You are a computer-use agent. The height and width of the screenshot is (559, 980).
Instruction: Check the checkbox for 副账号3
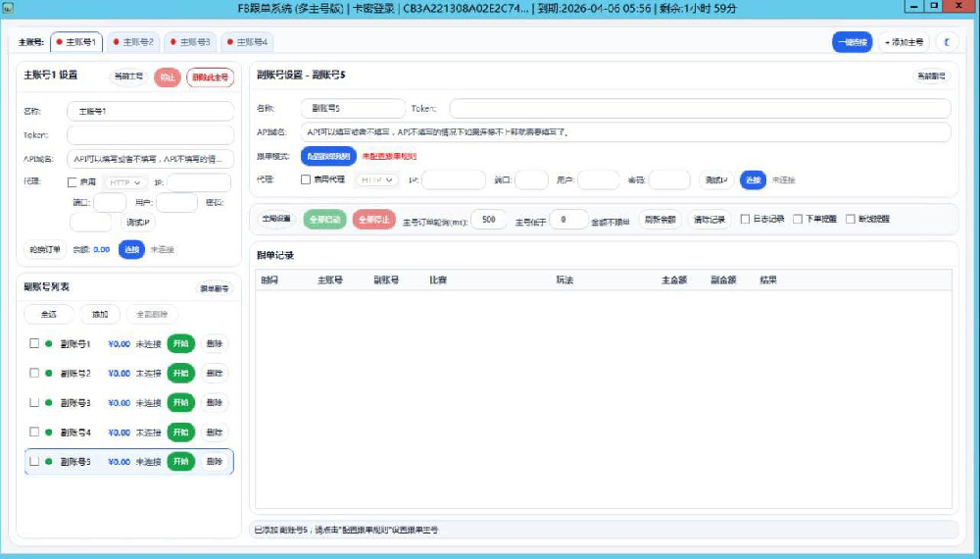pos(34,402)
